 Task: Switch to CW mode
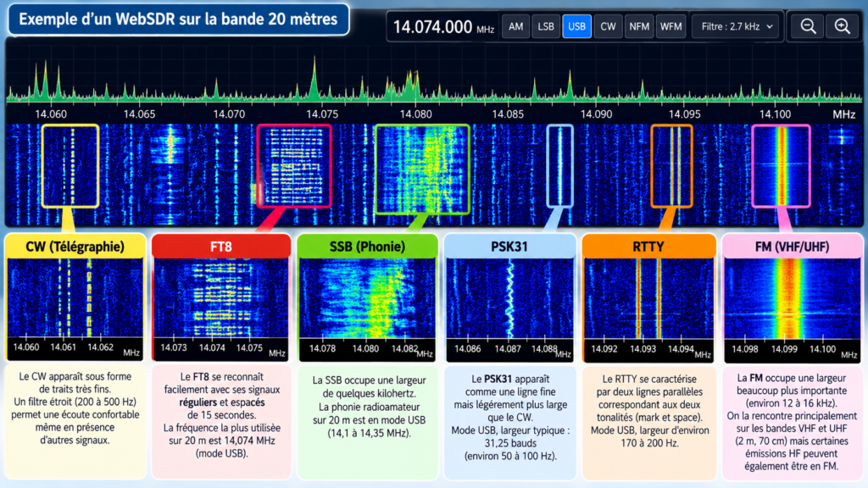pyautogui.click(x=608, y=26)
